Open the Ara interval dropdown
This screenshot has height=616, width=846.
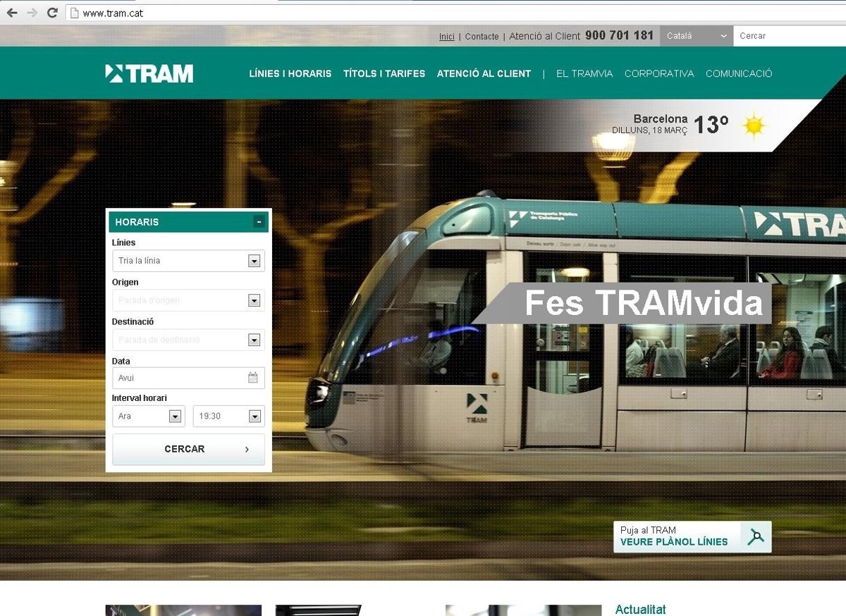coord(175,417)
